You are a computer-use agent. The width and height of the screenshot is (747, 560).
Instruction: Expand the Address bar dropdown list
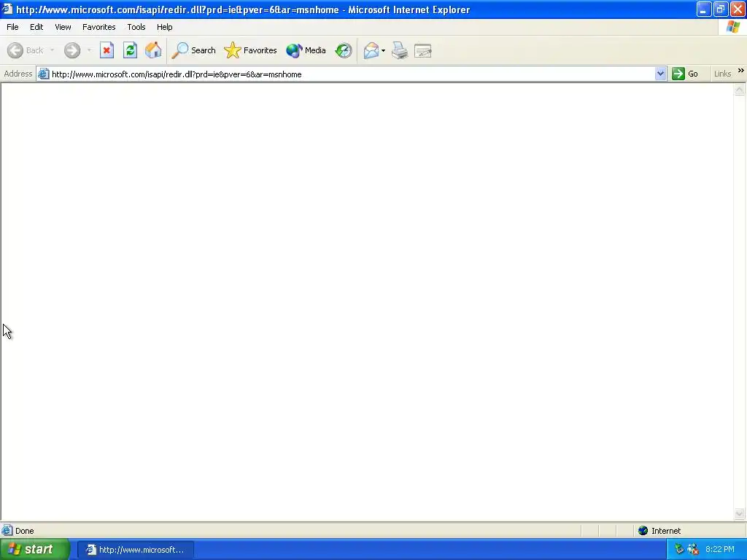tap(660, 74)
